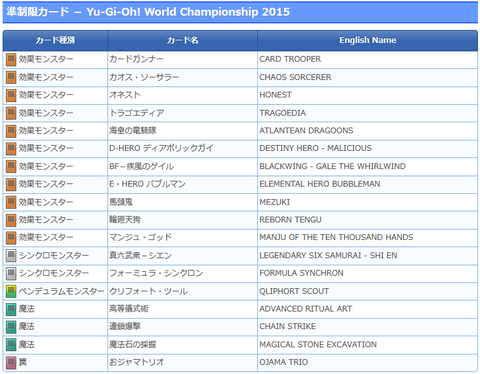Select MANJU OF THE TEN THOUSAND HANDS text
This screenshot has width=480, height=374.
[336, 237]
